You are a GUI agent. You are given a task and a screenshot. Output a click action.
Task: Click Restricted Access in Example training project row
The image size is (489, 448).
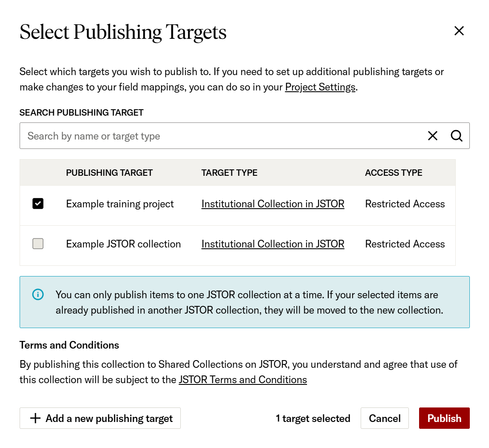pos(405,204)
